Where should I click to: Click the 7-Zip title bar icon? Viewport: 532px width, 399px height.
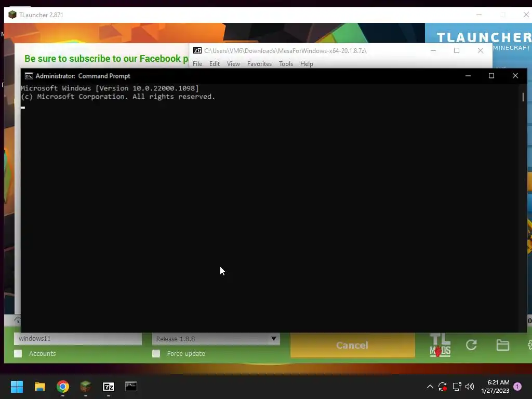coord(197,50)
